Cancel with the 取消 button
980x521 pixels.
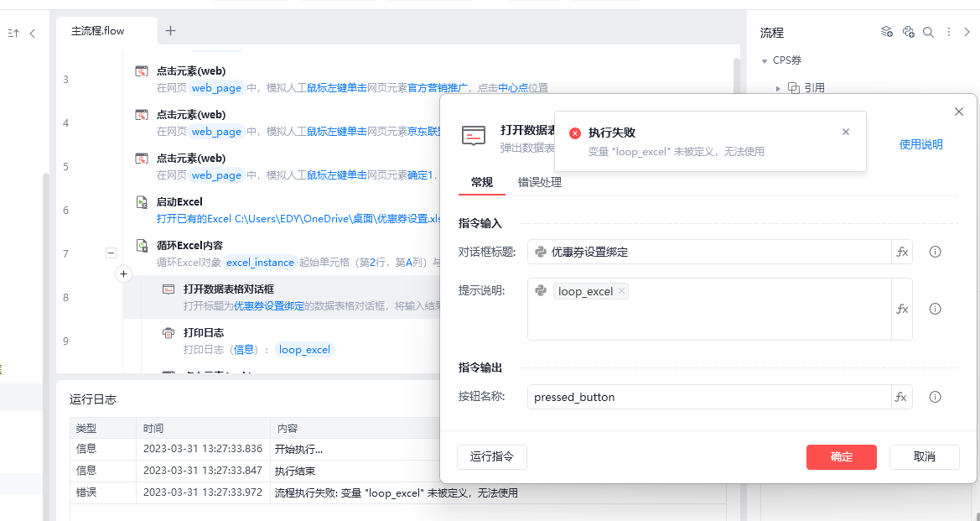tap(925, 457)
